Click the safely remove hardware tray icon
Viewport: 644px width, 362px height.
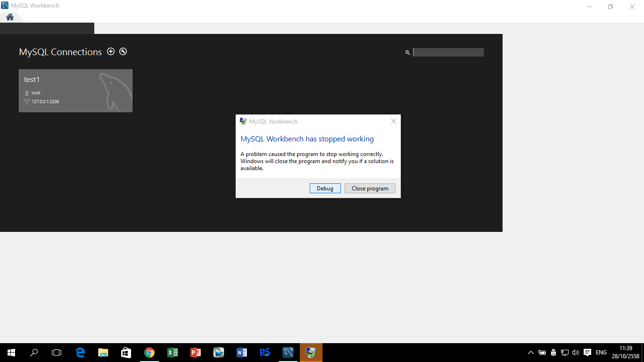[x=553, y=353]
